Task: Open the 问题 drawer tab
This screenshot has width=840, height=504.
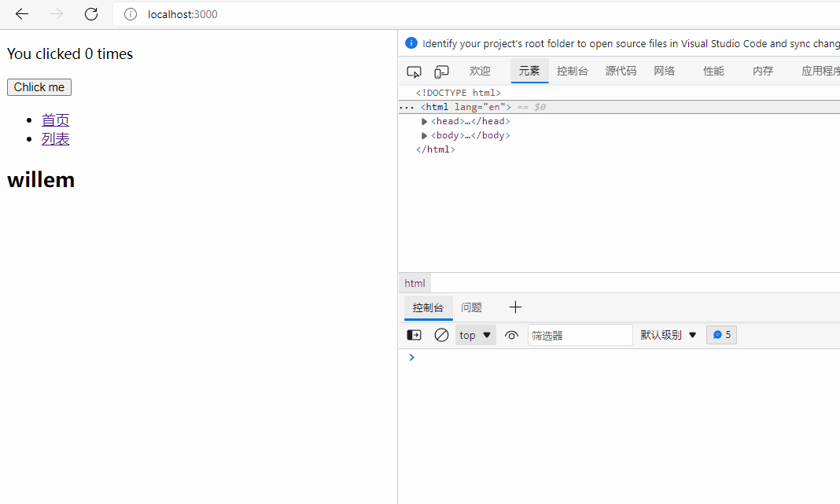Action: (471, 307)
